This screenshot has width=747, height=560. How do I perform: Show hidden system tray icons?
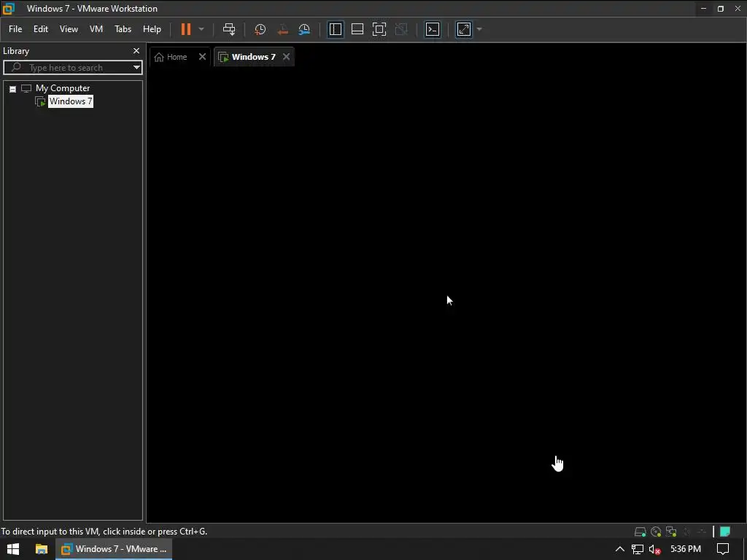point(620,549)
